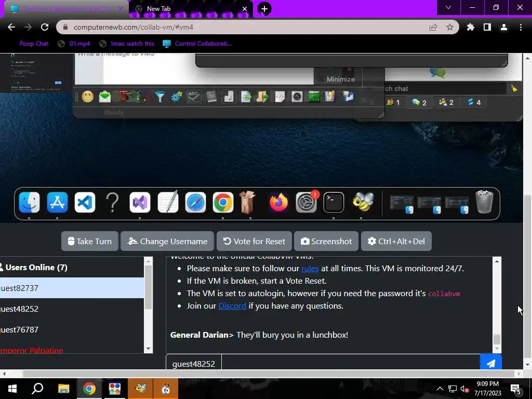Select guest76787 in the users list
This screenshot has height=399, width=532.
(72, 329)
